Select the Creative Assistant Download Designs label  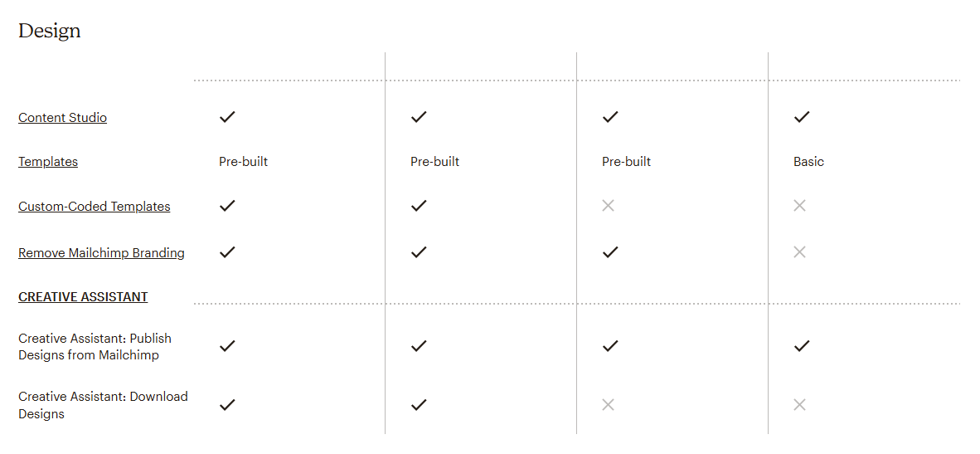[x=103, y=405]
